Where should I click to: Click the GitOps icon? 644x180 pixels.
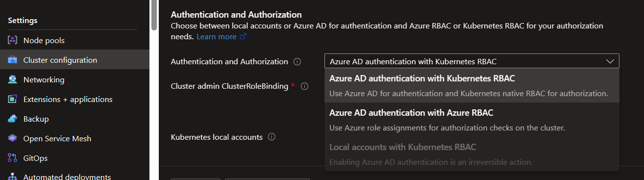coord(13,158)
